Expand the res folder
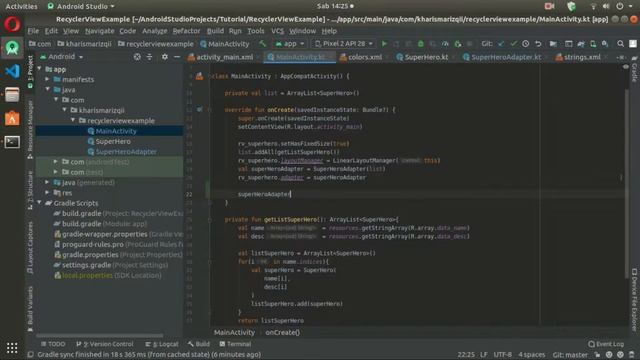Viewport: 640px width, 360px height. [48, 193]
